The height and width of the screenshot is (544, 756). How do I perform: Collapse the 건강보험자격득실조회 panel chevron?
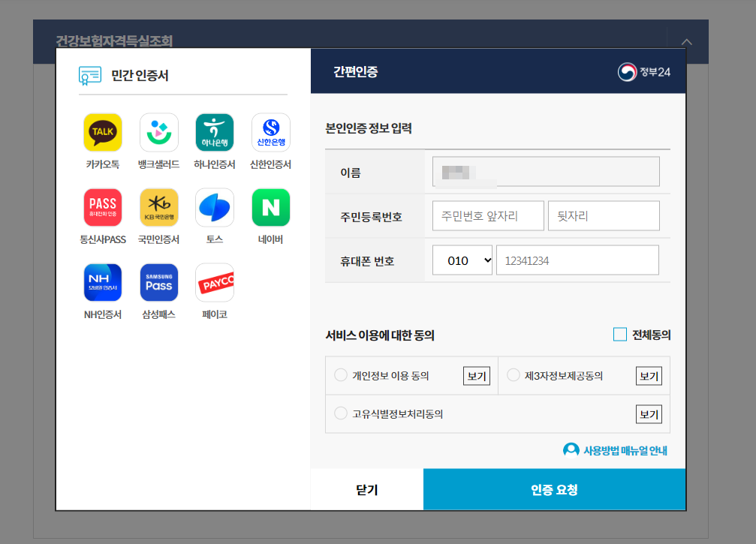pyautogui.click(x=687, y=42)
